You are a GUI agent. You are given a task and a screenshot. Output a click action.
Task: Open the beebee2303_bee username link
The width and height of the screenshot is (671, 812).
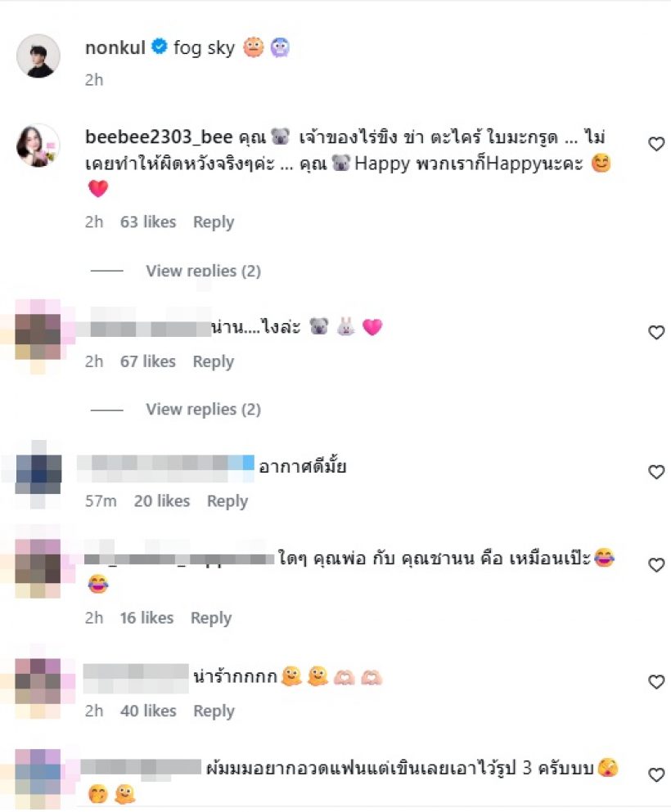point(159,137)
